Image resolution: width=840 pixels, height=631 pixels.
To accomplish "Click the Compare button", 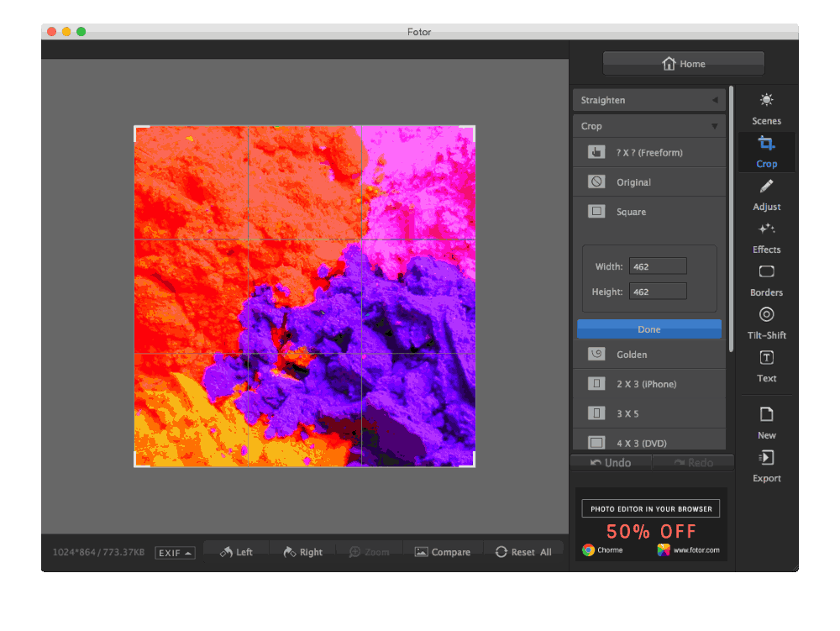I will coord(443,552).
